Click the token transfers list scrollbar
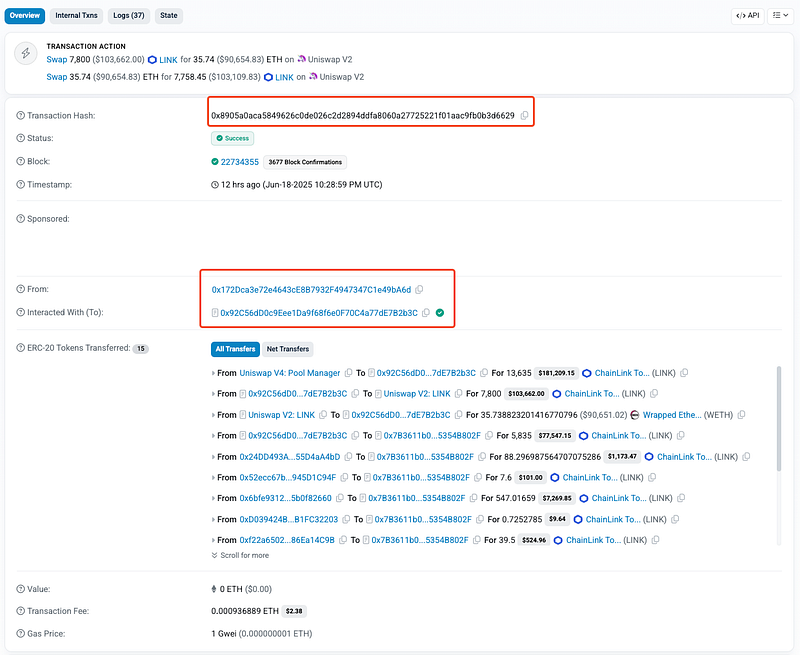The width and height of the screenshot is (800, 655). [x=778, y=420]
